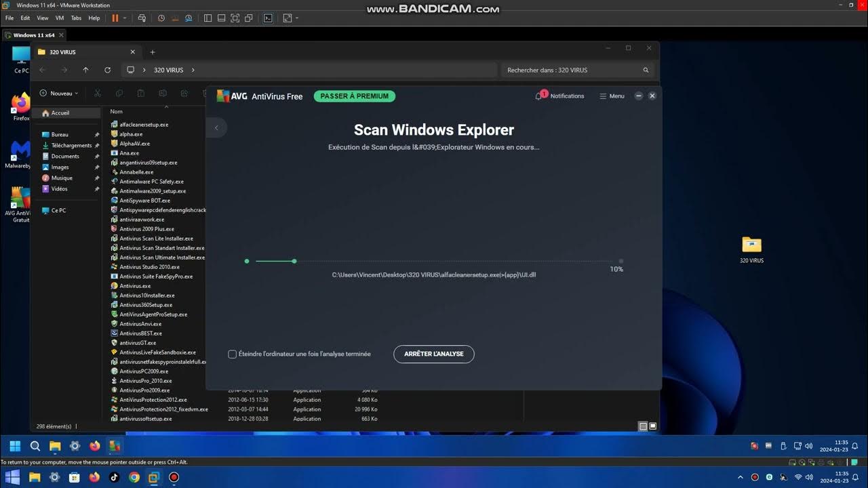Image resolution: width=868 pixels, height=488 pixels.
Task: Open VMware Edit menu
Action: pyautogui.click(x=25, y=18)
